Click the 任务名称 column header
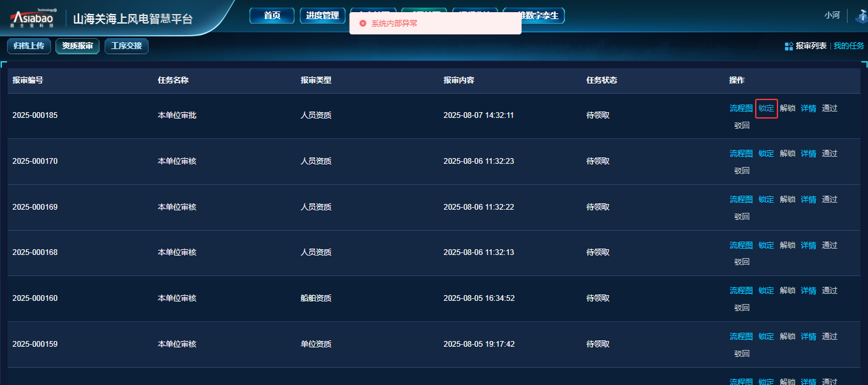This screenshot has height=385, width=868. [x=173, y=80]
